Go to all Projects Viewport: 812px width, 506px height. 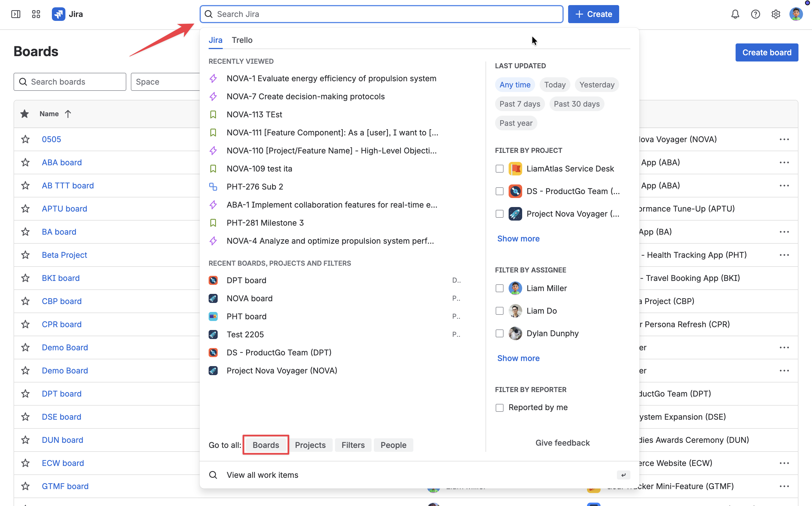[310, 445]
